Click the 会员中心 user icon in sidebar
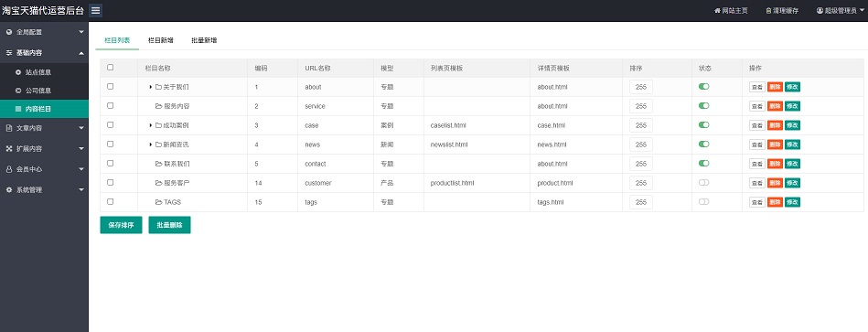Image resolution: width=868 pixels, height=332 pixels. pos(9,169)
